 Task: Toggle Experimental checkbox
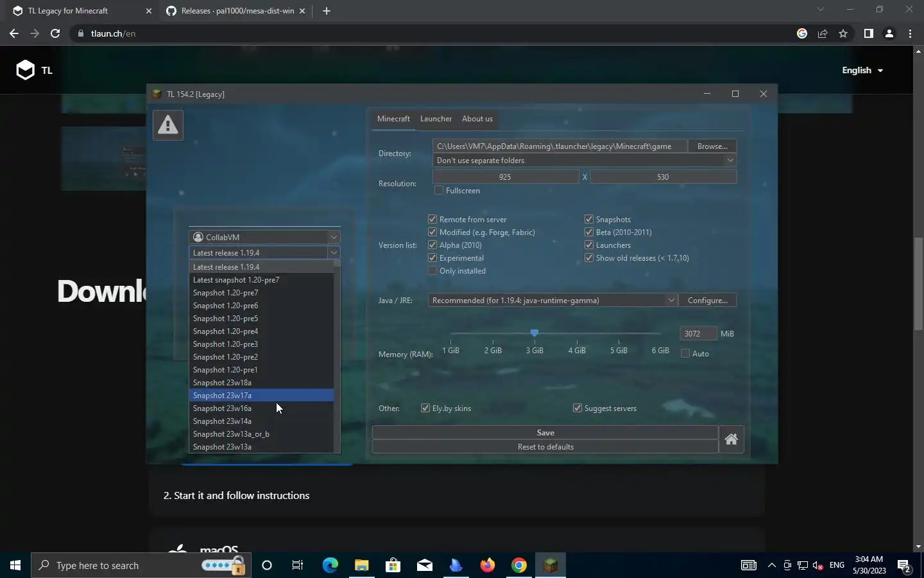tap(432, 258)
